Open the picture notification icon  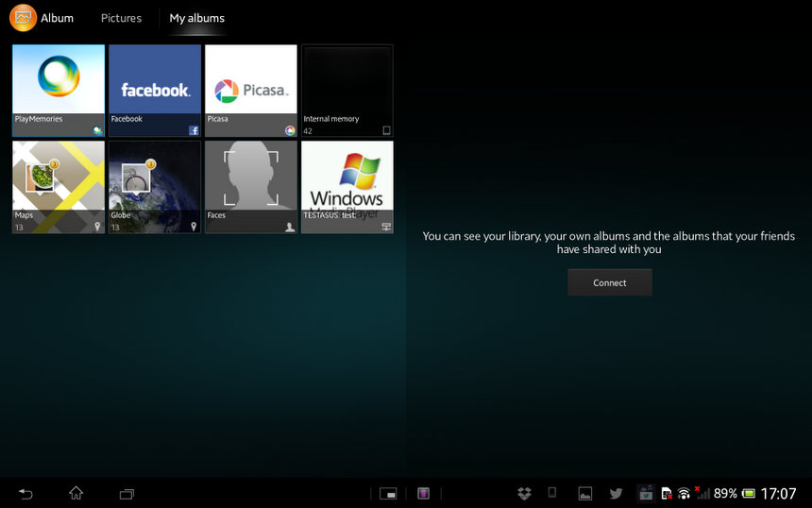pyautogui.click(x=585, y=494)
